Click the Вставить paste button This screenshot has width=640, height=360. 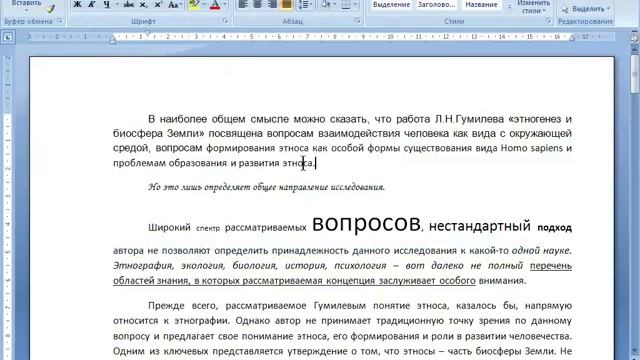26,5
